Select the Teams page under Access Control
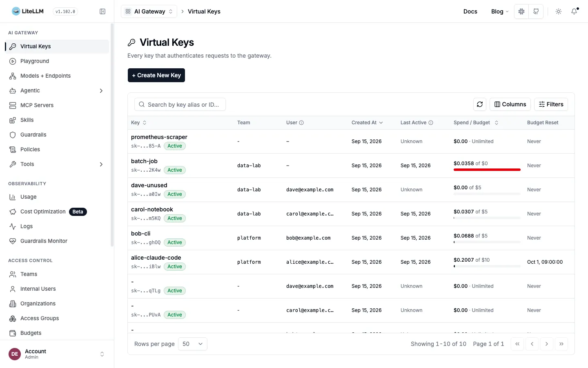 click(57, 274)
